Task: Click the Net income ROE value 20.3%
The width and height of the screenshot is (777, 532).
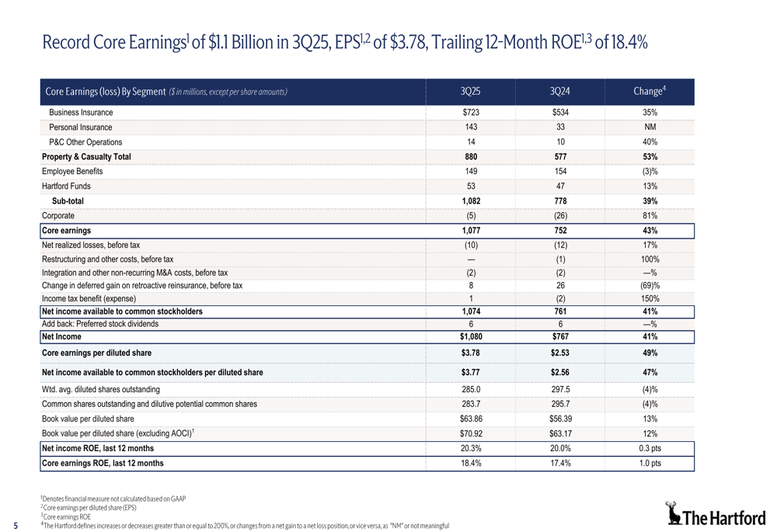Action: 471,448
